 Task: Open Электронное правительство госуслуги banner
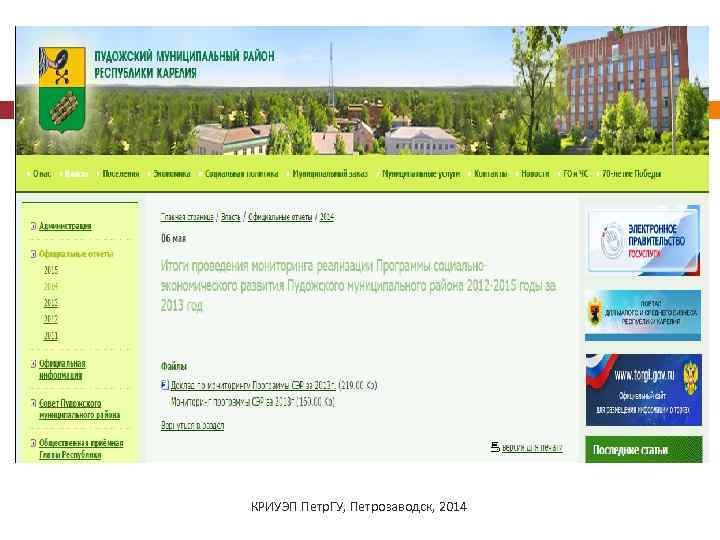(x=643, y=240)
